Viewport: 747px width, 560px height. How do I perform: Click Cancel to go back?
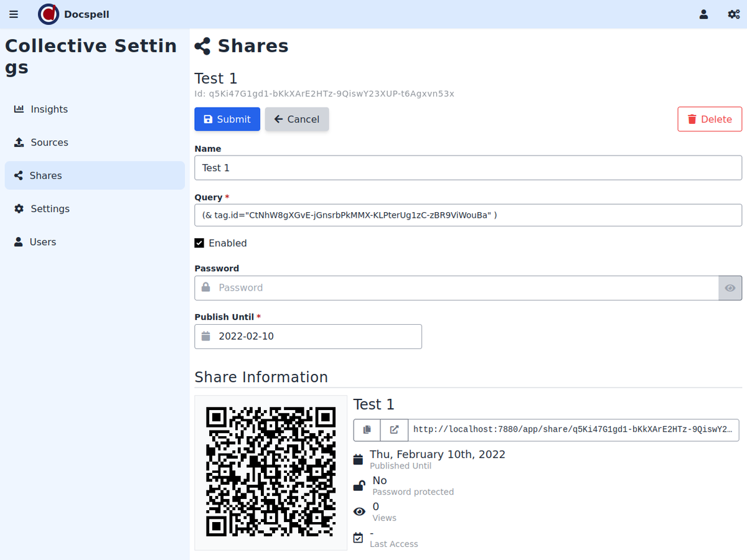click(297, 119)
